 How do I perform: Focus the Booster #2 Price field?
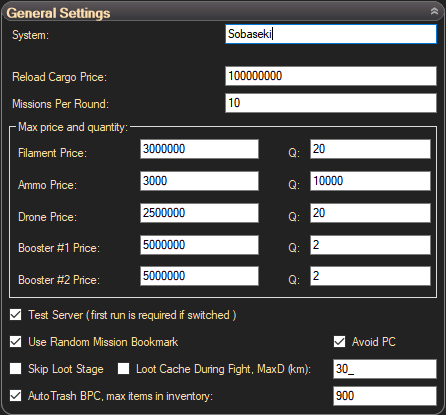click(x=199, y=276)
